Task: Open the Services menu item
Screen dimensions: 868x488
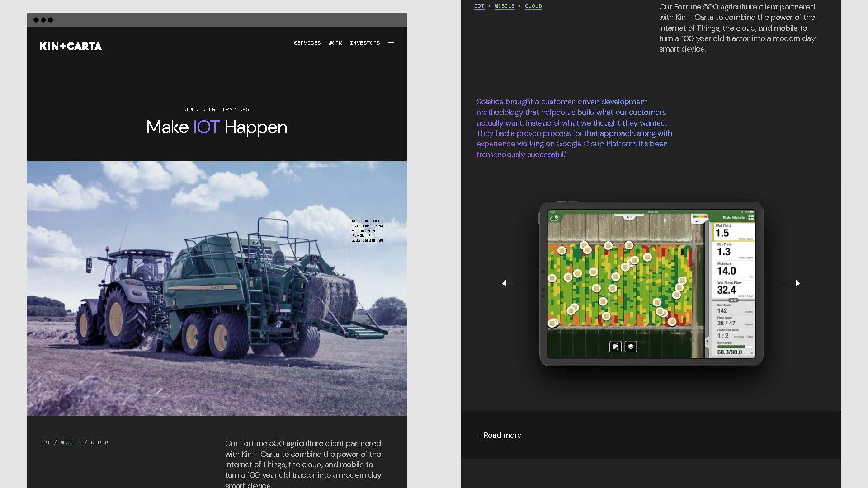Action: (x=307, y=43)
